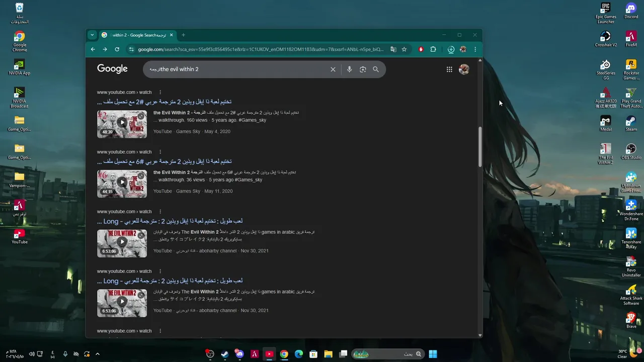
Task: Open the Chrome tab search dropdown
Action: (x=92, y=35)
